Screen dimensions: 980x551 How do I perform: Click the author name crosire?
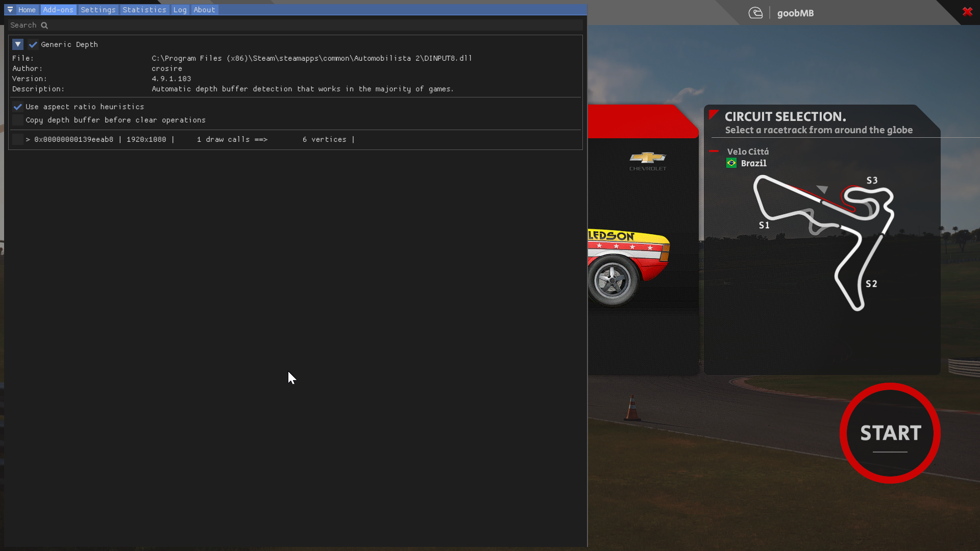click(x=167, y=68)
